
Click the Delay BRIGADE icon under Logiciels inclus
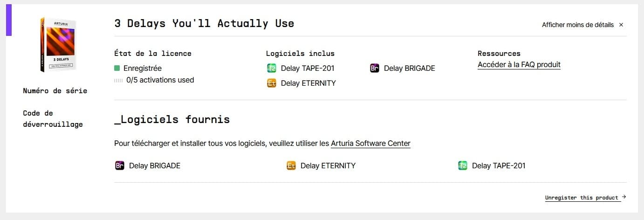pyautogui.click(x=375, y=68)
